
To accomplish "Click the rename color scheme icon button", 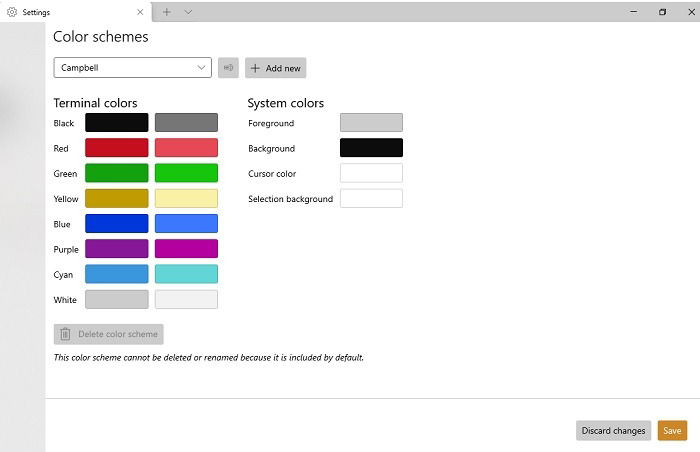I will [228, 68].
